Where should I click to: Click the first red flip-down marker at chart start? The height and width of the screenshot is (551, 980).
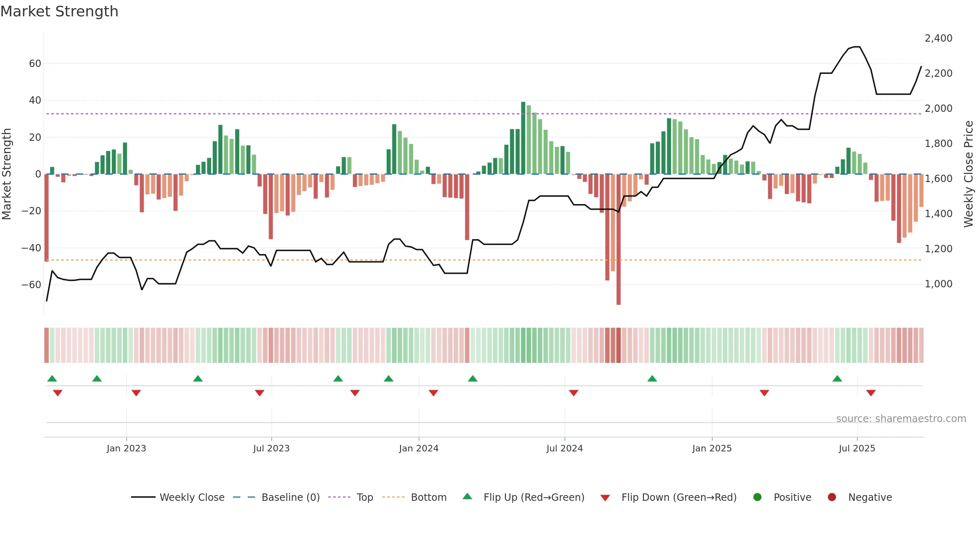pos(58,393)
